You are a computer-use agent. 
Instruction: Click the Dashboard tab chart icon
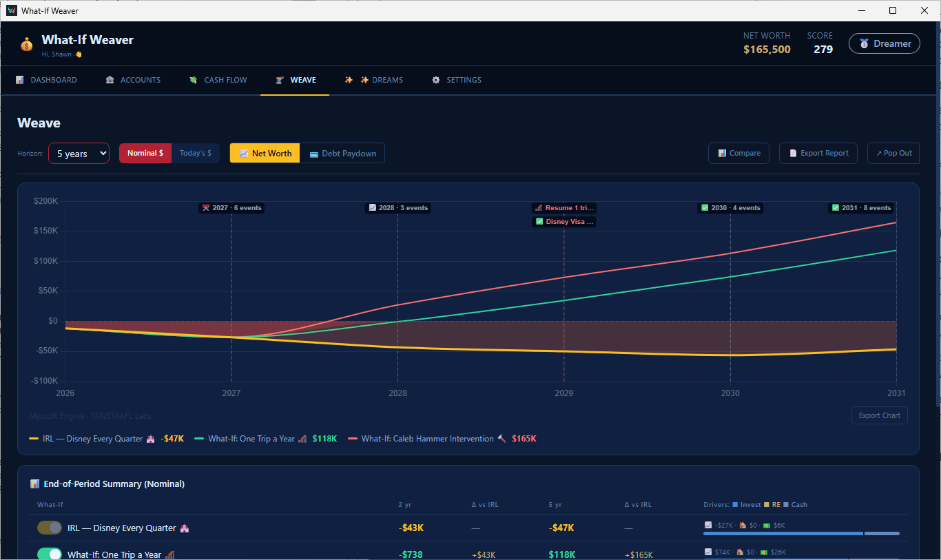(20, 80)
